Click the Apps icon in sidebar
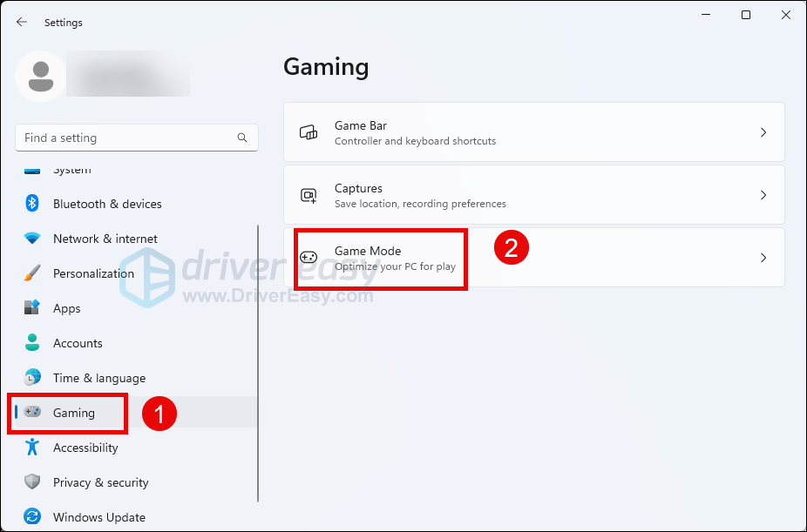Image resolution: width=807 pixels, height=532 pixels. coord(32,308)
